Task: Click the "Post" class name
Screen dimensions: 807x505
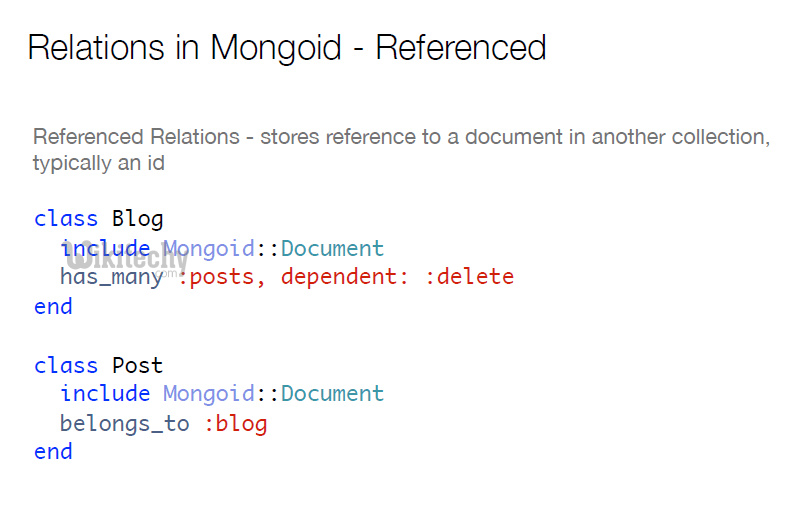Action: pyautogui.click(x=137, y=365)
